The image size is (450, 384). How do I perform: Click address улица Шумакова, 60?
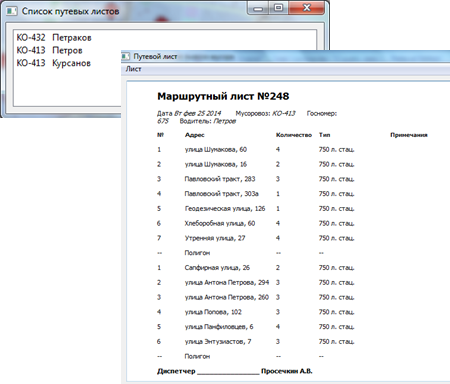tap(216, 149)
